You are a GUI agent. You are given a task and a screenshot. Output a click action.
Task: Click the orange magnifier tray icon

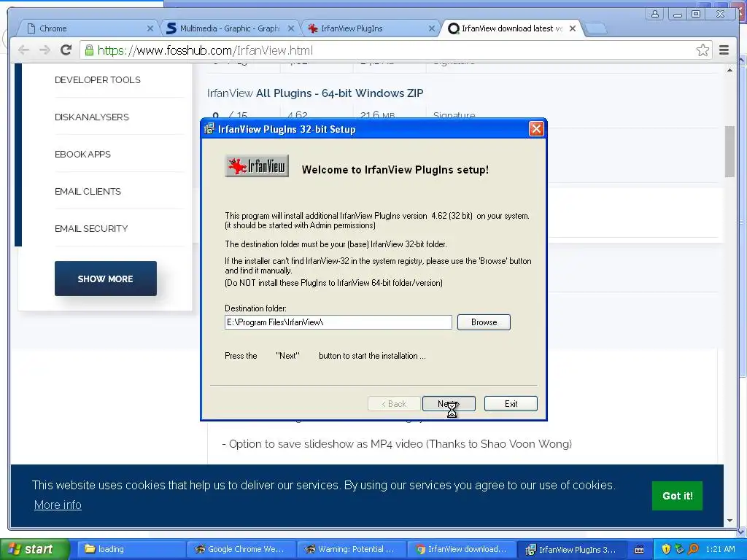693,549
